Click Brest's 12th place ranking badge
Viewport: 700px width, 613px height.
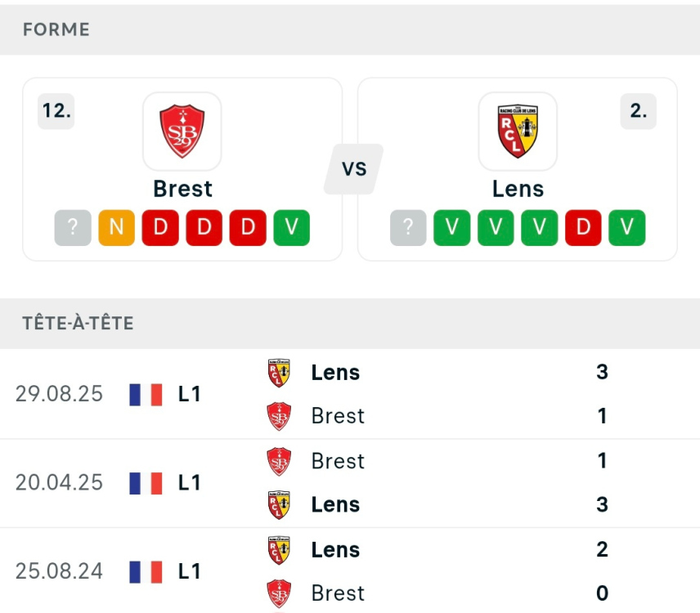coord(56,112)
